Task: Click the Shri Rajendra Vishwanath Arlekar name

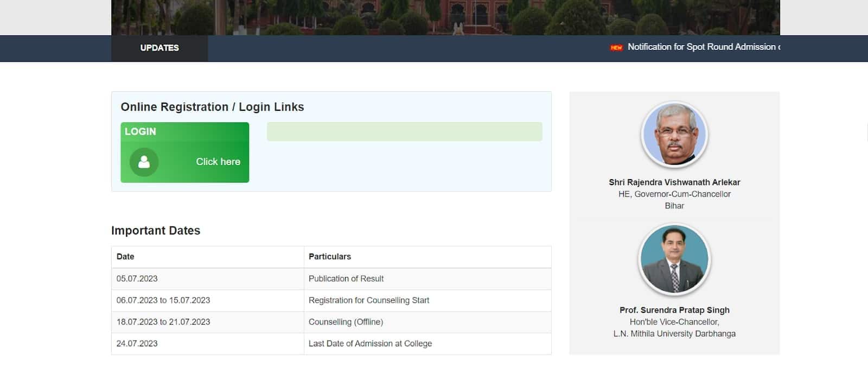Action: tap(674, 182)
